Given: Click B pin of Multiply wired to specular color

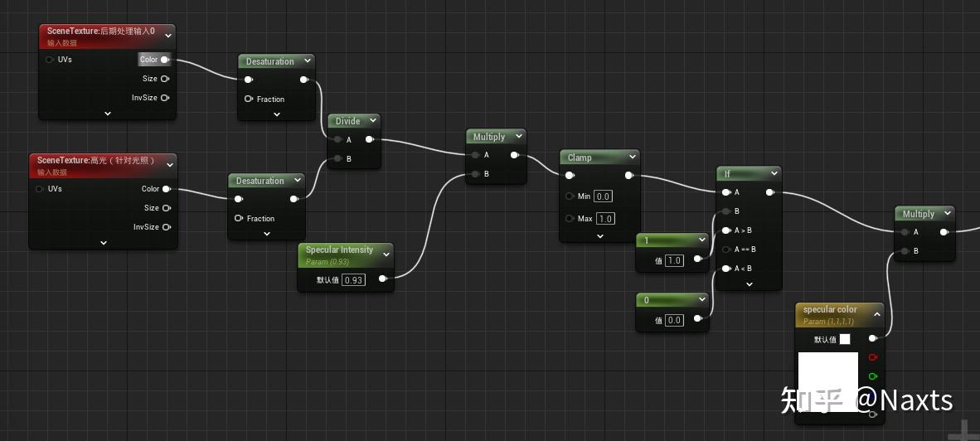Looking at the screenshot, I should coord(905,251).
